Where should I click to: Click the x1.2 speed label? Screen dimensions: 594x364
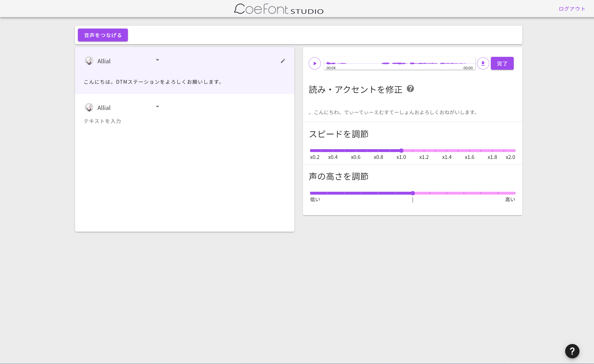(x=424, y=157)
